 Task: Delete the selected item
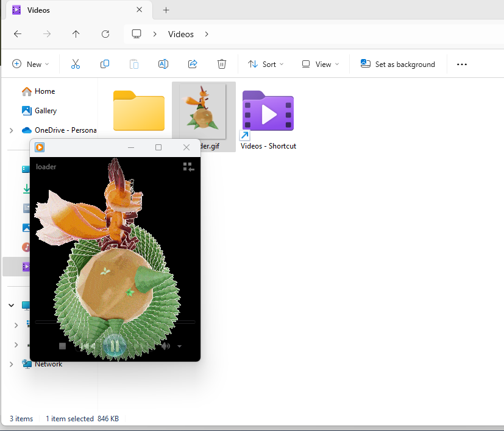(221, 63)
